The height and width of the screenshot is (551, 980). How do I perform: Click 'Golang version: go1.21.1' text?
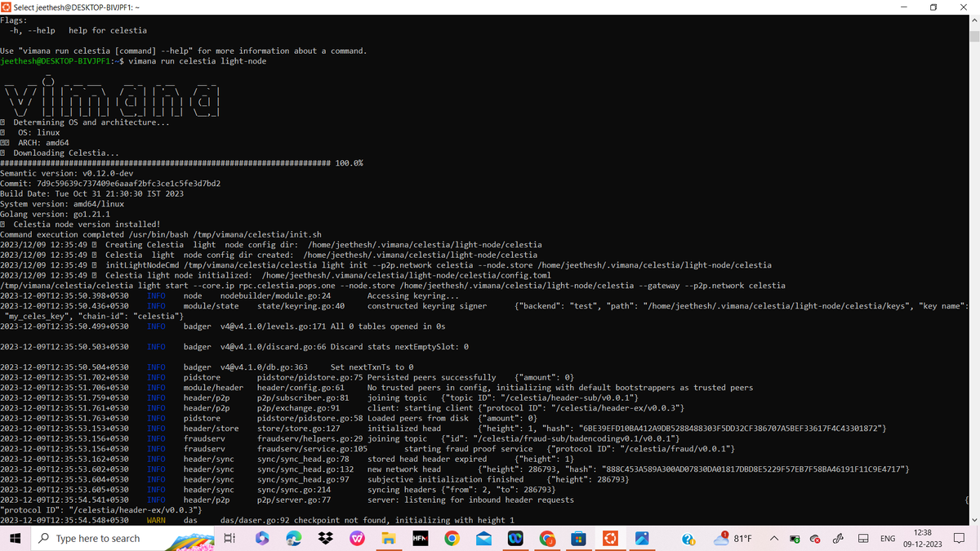55,214
